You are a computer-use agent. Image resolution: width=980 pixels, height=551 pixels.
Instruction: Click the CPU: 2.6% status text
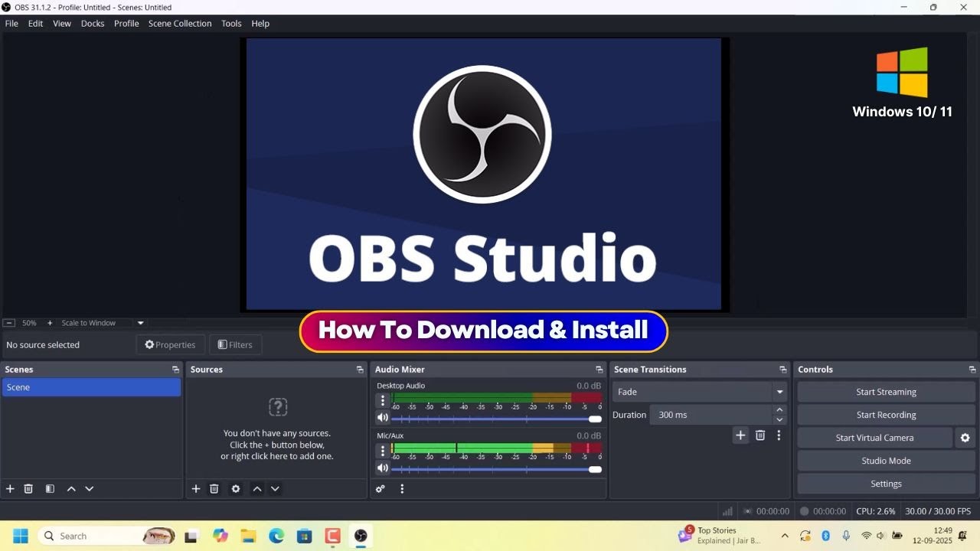[876, 511]
